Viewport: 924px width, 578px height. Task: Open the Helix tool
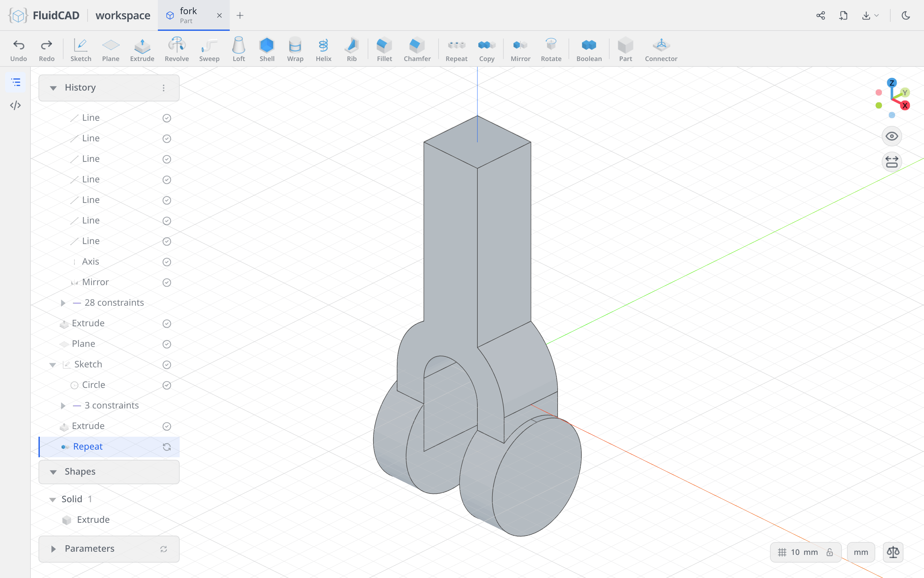coord(323,50)
